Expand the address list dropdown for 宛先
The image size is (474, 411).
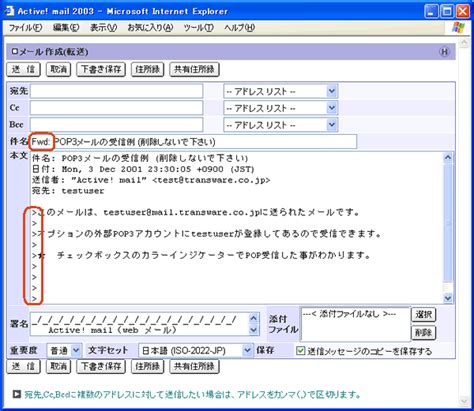pyautogui.click(x=281, y=91)
